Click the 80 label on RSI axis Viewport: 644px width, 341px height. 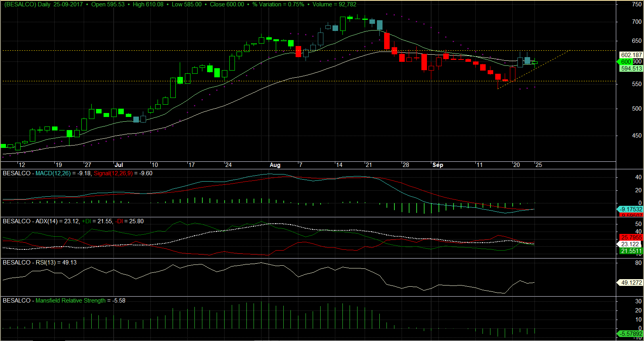tap(638, 263)
